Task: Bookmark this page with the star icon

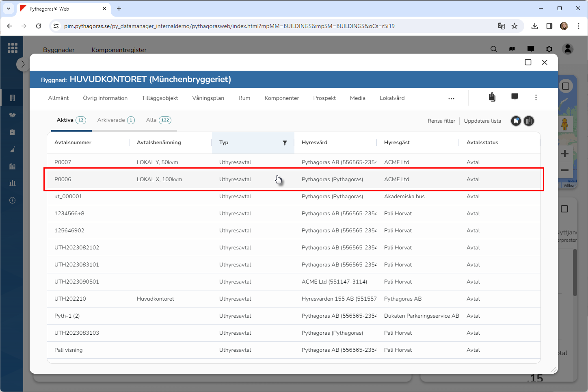Action: click(x=514, y=26)
